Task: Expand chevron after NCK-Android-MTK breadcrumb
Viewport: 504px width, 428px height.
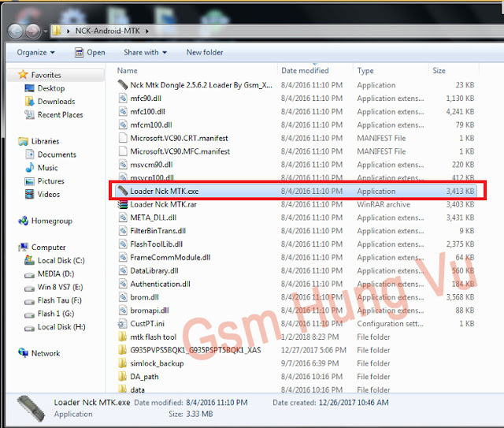Action: pyautogui.click(x=147, y=32)
